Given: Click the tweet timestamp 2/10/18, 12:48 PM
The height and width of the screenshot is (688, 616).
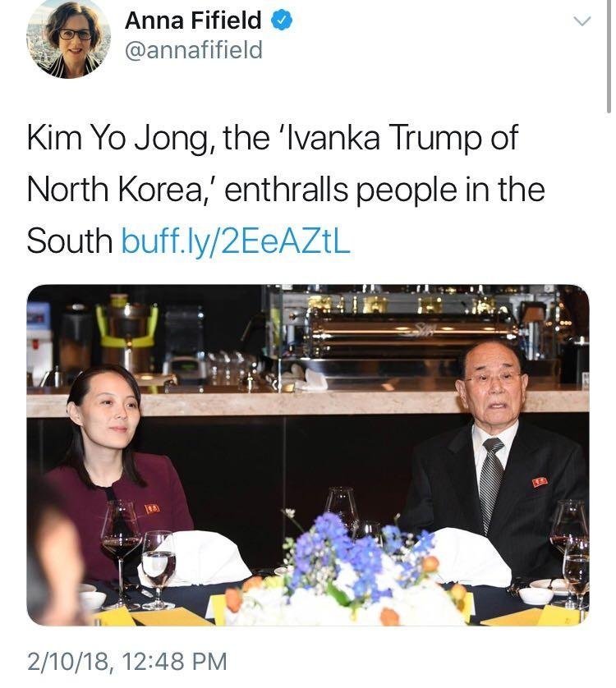Looking at the screenshot, I should tap(126, 661).
